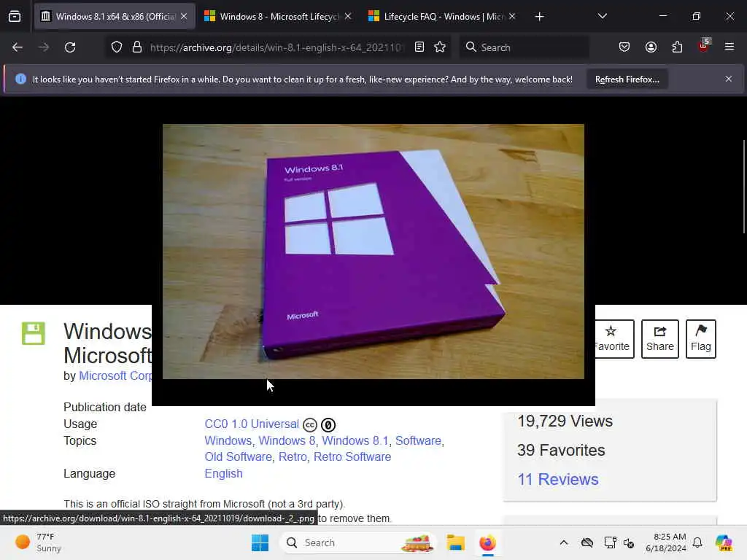Viewport: 747px width, 560px height.
Task: Add item to favorites with Favorite button
Action: (x=614, y=338)
